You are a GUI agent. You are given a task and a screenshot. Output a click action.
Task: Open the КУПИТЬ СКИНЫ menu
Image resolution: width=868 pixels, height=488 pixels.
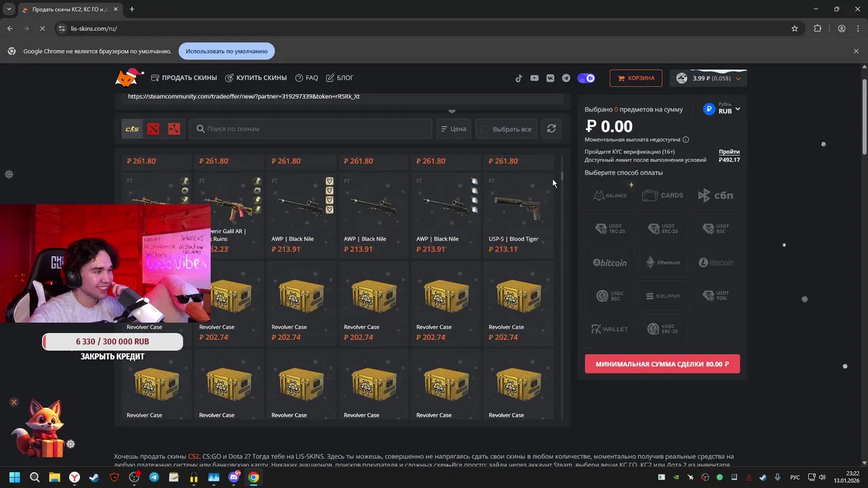click(256, 78)
